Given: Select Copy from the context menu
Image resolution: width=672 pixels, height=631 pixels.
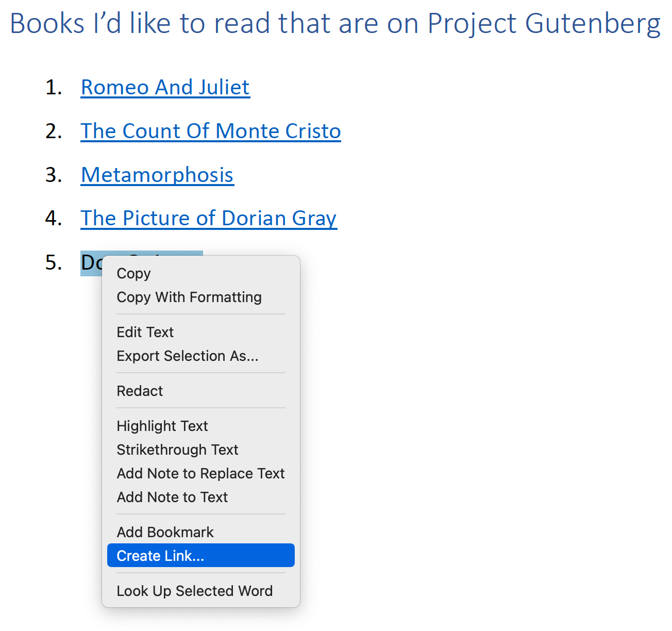Looking at the screenshot, I should pos(133,273).
